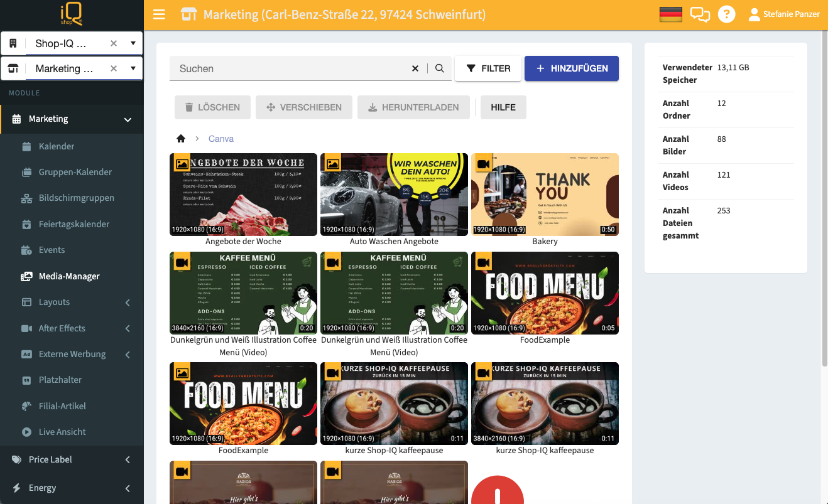The height and width of the screenshot is (504, 828).
Task: Select the Bakery video thumbnail
Action: [545, 195]
